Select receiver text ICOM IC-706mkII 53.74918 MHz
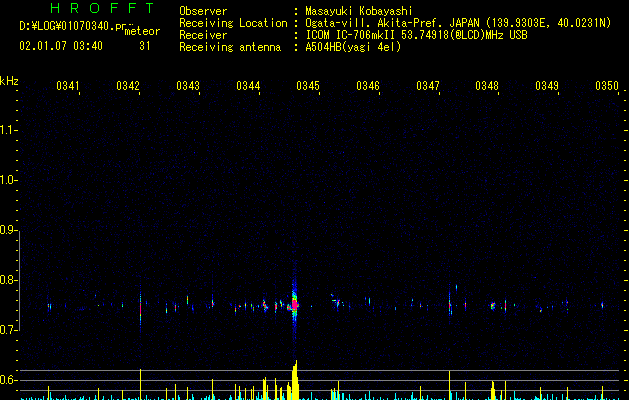 [x=416, y=35]
